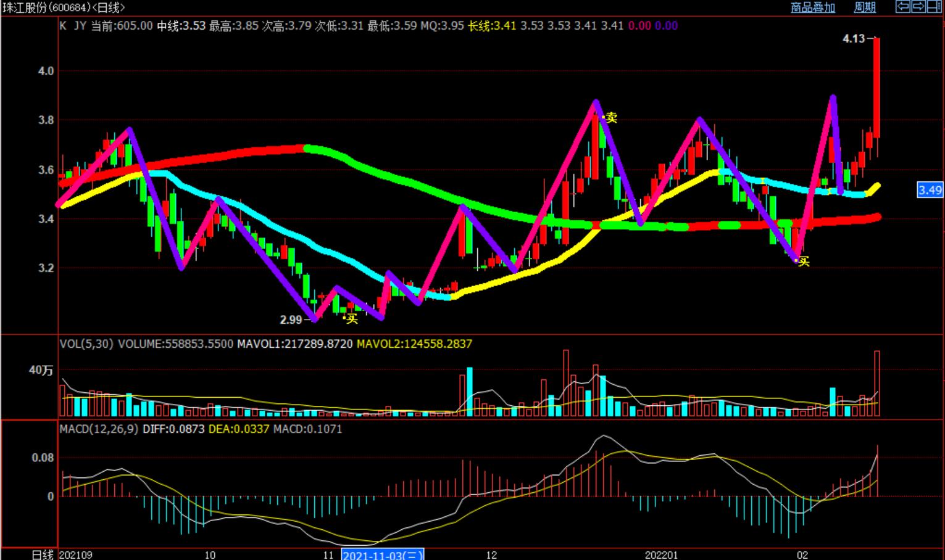Click the 3.2 price axis label

pos(46,268)
